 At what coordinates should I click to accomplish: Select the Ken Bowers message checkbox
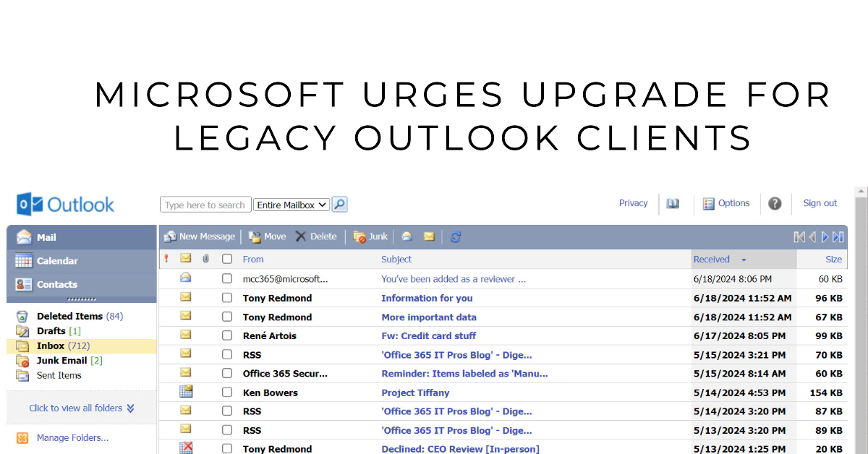click(x=227, y=393)
